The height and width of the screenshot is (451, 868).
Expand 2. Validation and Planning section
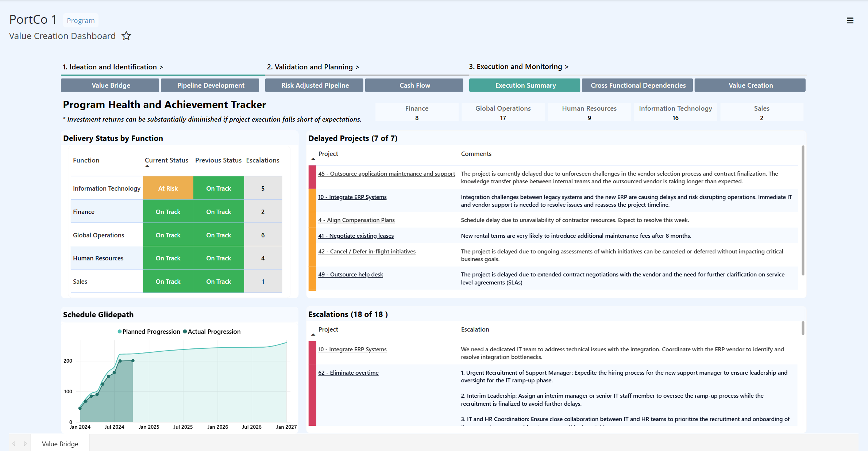pos(313,67)
